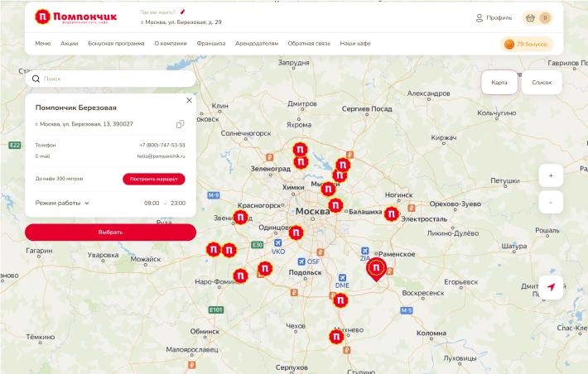Viewport: 588px width, 374px height.
Task: Click the search magnifier icon
Action: click(x=36, y=79)
